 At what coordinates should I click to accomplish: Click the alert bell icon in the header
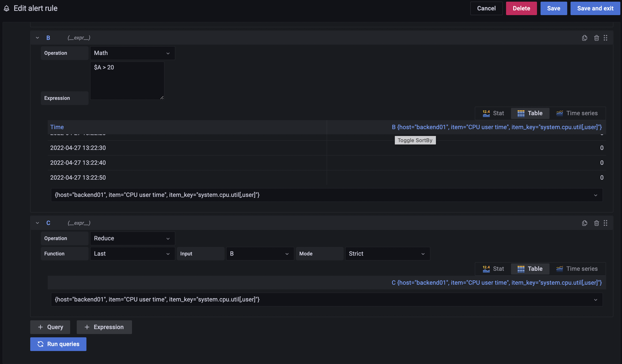point(6,8)
